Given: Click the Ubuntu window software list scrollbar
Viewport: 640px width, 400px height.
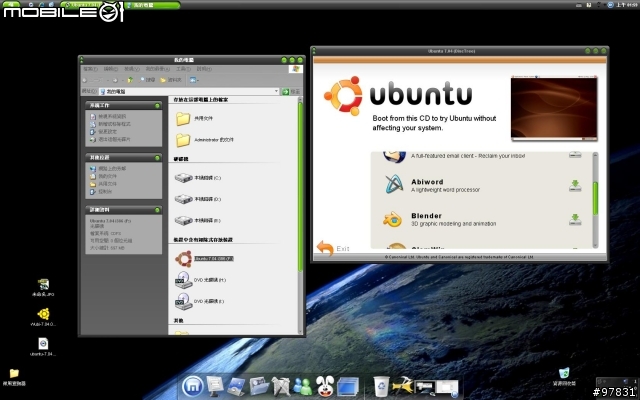Looking at the screenshot, I should pyautogui.click(x=595, y=200).
